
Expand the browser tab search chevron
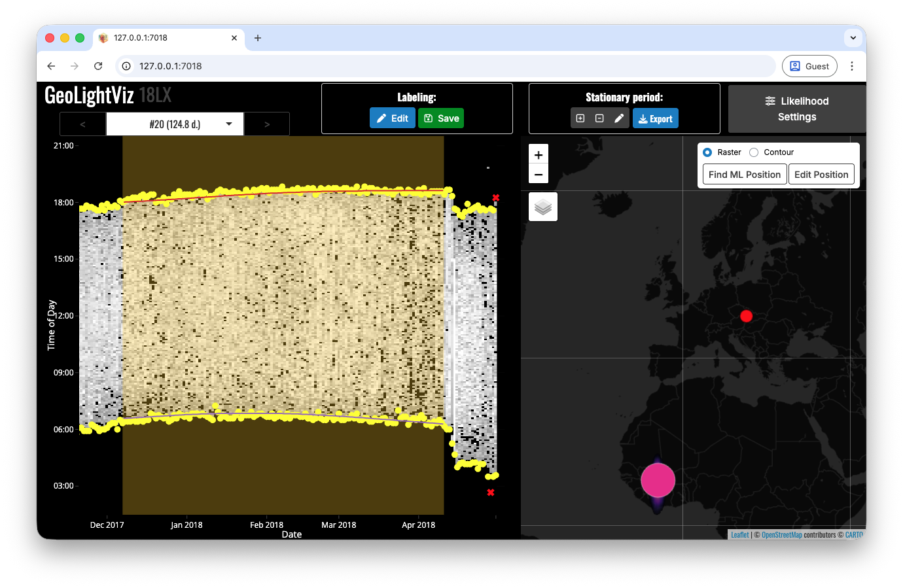click(x=853, y=38)
